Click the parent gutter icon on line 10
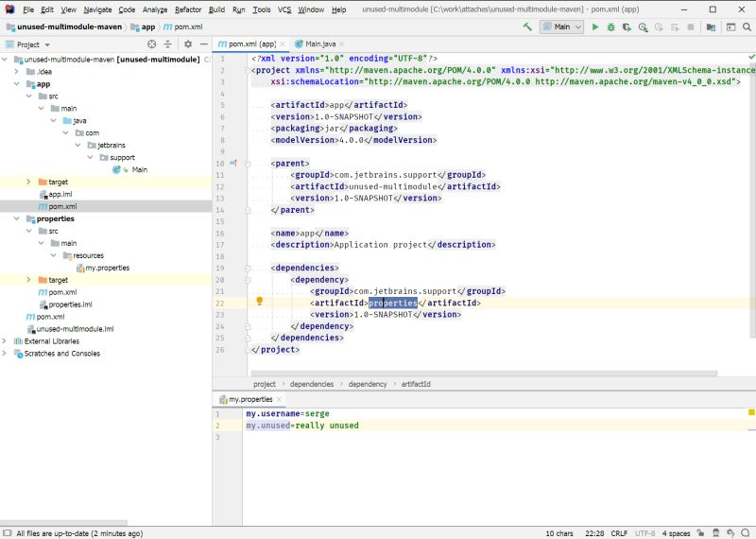Screen dimensions: 756x539 click(233, 163)
